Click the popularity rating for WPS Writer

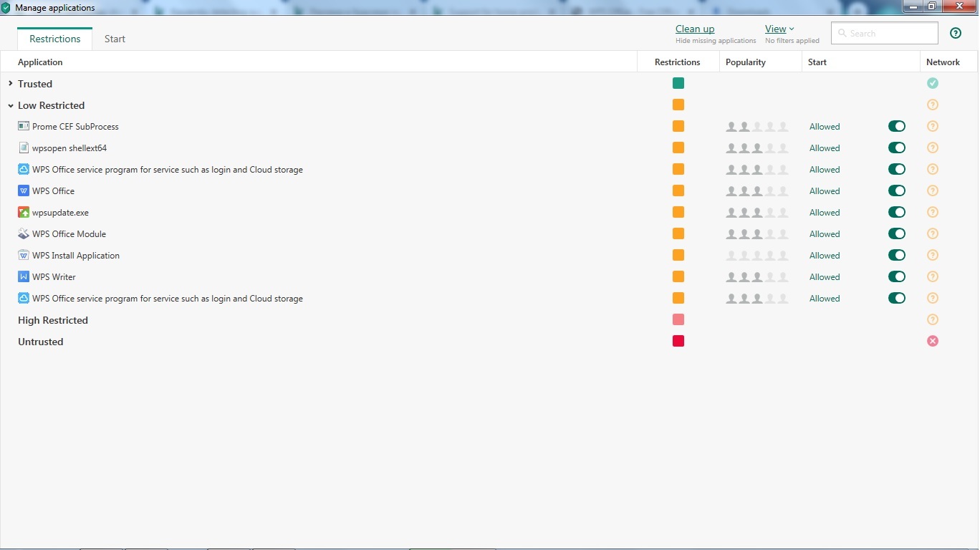[757, 277]
